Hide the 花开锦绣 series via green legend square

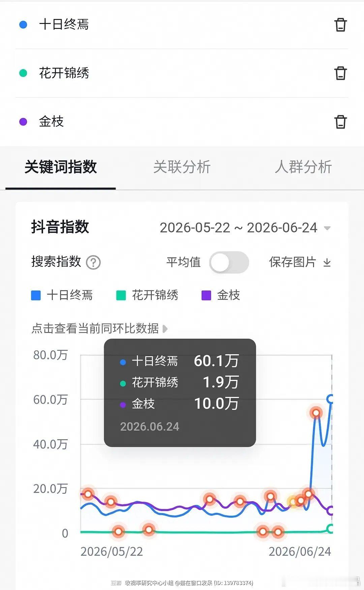coord(121,295)
